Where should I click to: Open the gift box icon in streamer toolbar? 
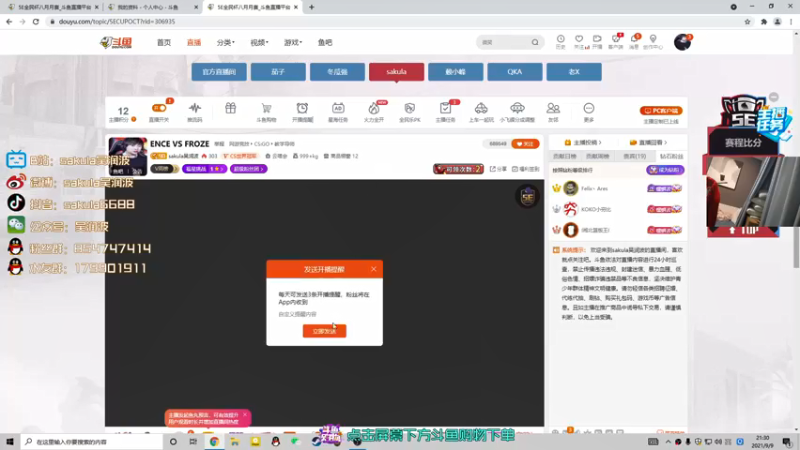coord(231,108)
